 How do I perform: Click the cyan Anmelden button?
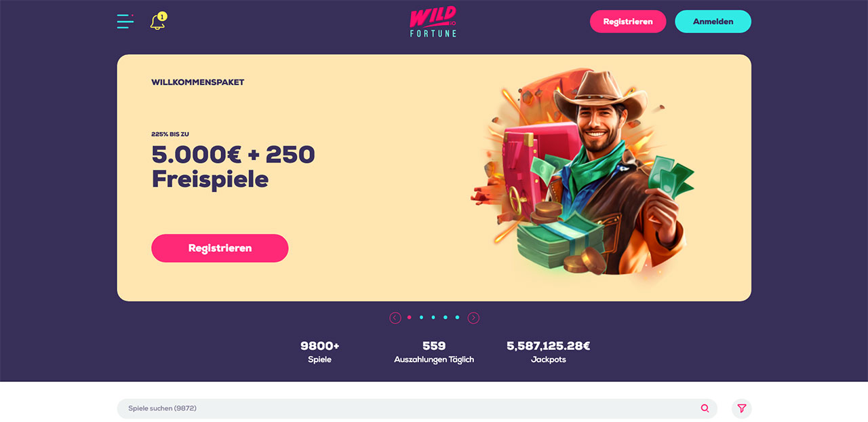tap(713, 22)
